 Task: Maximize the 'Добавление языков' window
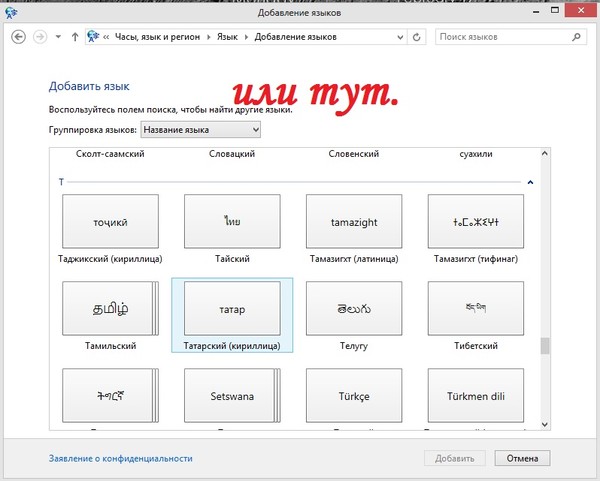click(555, 11)
